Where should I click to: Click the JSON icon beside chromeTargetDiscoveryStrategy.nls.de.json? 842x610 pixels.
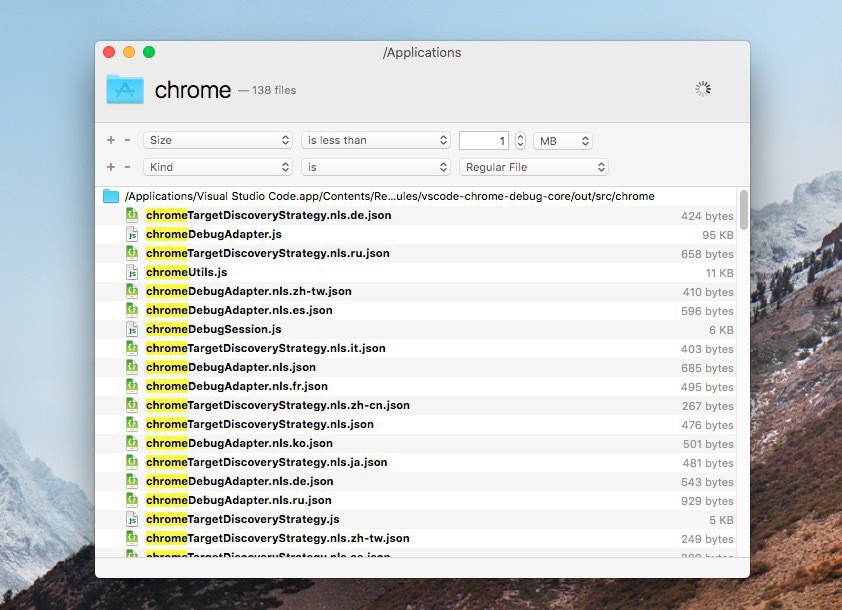[131, 215]
